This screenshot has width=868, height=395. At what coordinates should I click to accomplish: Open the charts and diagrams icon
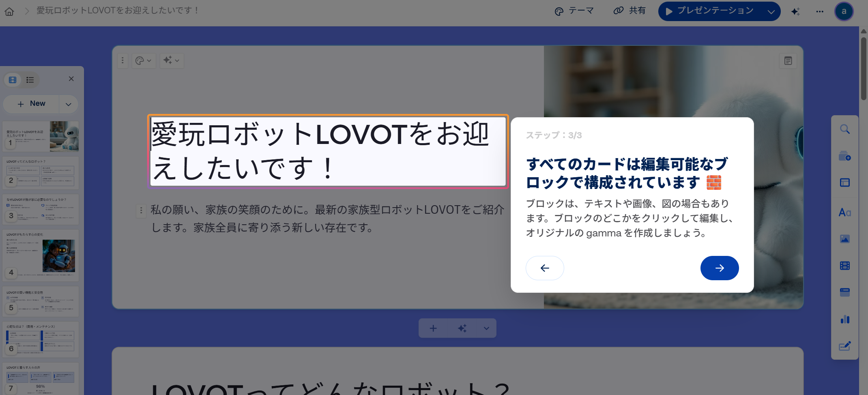(845, 320)
